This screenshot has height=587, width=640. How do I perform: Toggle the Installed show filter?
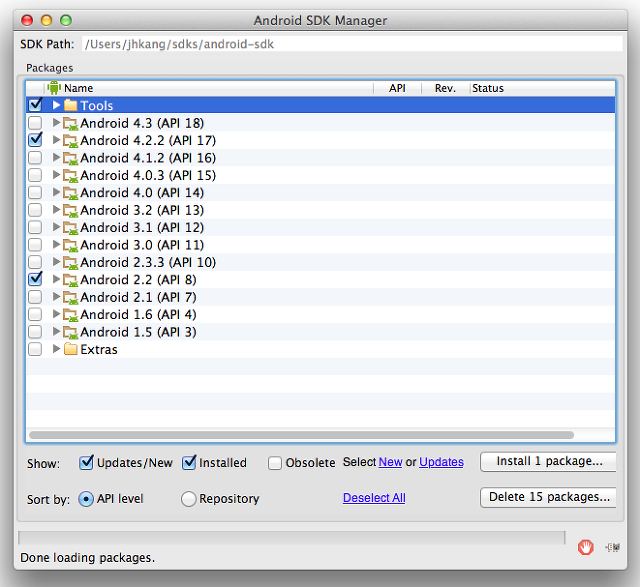(189, 462)
